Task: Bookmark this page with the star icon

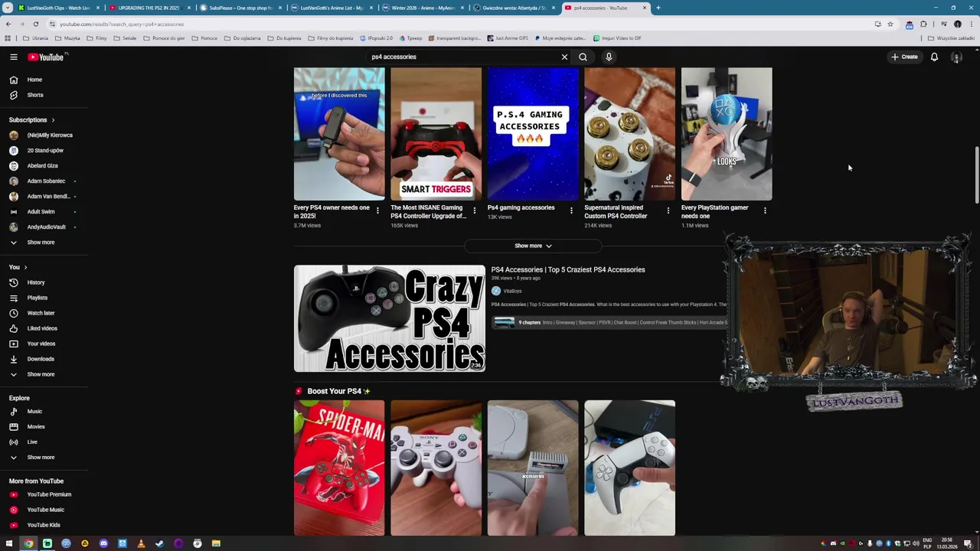Action: pos(890,24)
